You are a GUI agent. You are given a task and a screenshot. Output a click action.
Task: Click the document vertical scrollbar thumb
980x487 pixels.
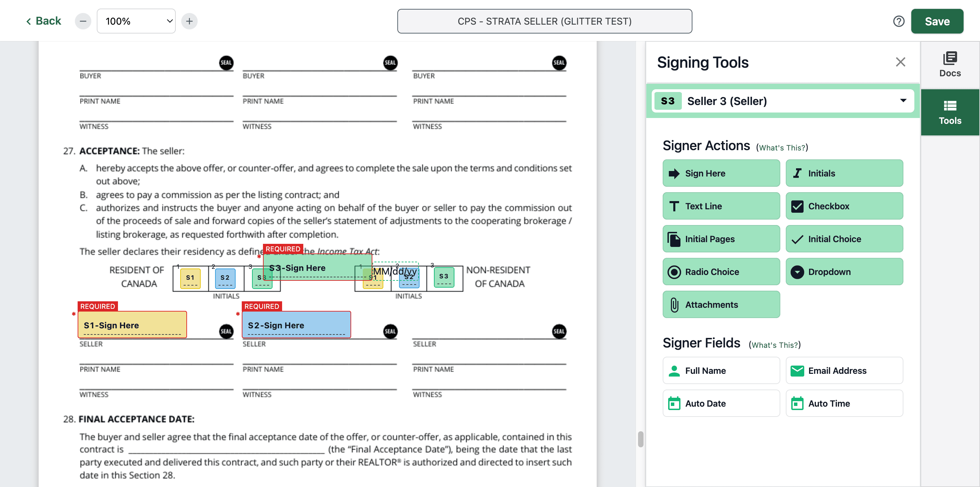tap(640, 439)
